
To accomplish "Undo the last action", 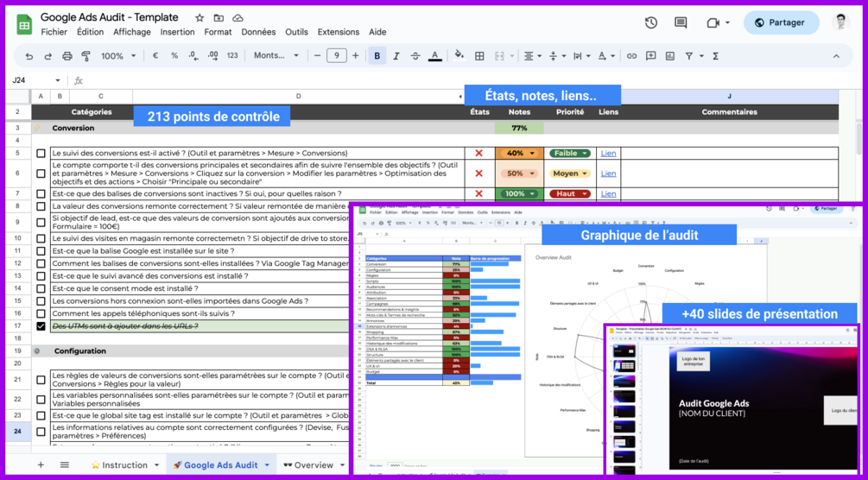I will click(29, 56).
